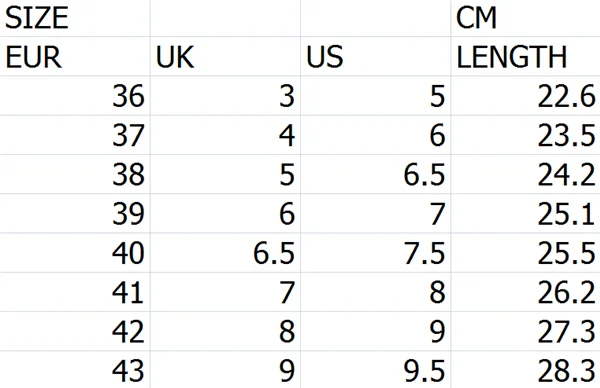This screenshot has width=600, height=388.
Task: Click the UK column label cell
Action: [225, 56]
